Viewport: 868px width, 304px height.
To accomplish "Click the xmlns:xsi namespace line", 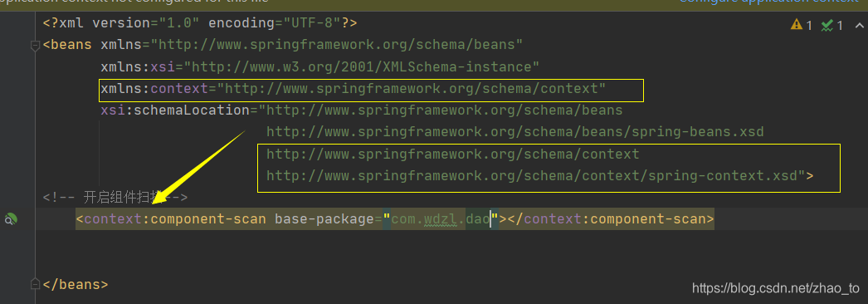I will (x=320, y=67).
